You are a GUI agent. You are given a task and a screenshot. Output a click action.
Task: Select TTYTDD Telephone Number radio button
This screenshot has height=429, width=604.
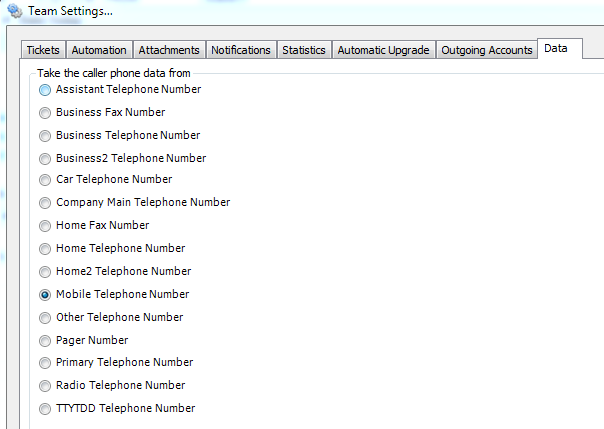pos(45,408)
